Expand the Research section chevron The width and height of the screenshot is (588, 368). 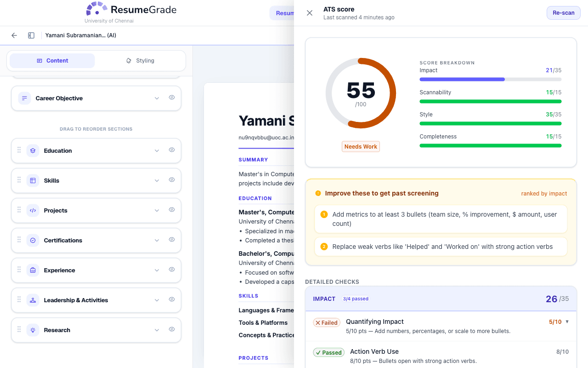click(x=157, y=330)
